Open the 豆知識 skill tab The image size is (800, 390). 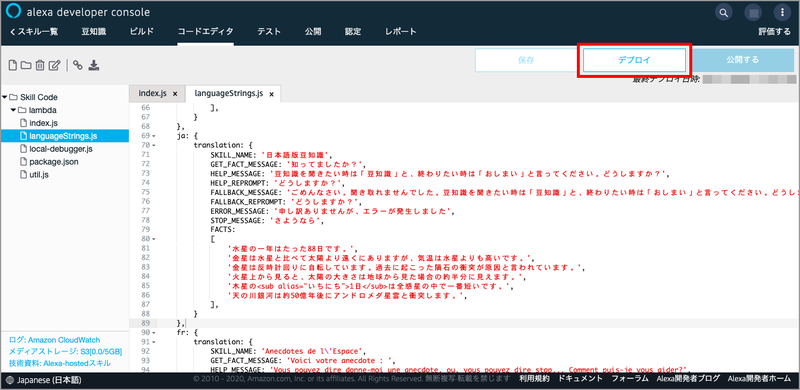point(93,32)
